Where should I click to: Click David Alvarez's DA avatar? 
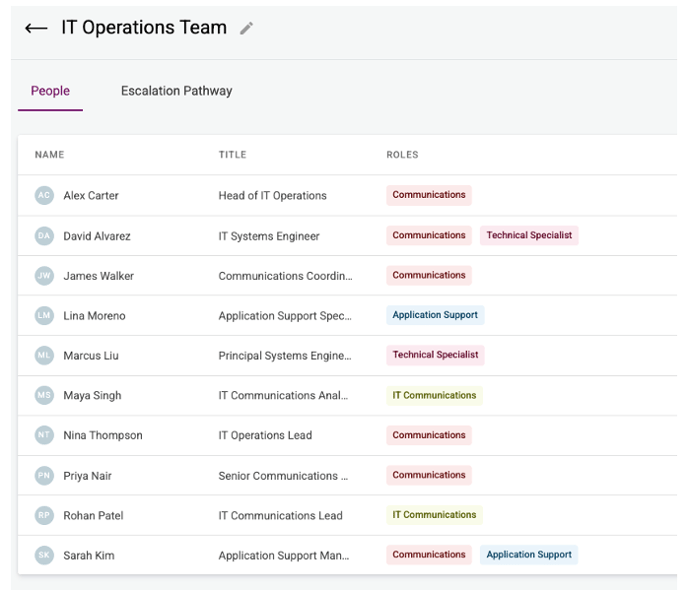44,236
